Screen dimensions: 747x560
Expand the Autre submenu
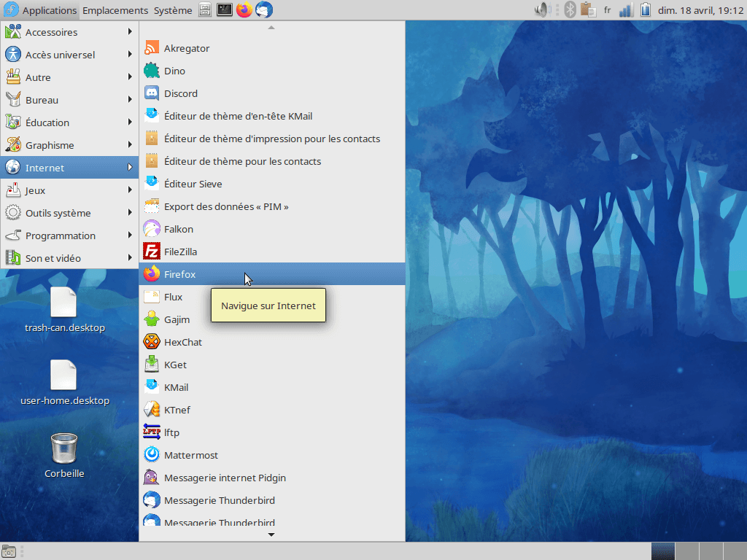[69, 77]
